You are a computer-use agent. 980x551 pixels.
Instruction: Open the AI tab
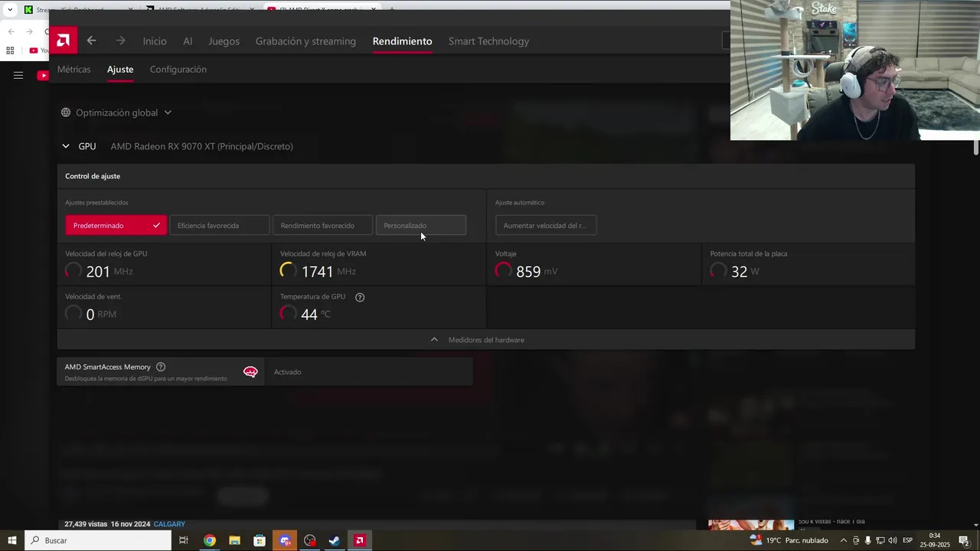point(188,41)
